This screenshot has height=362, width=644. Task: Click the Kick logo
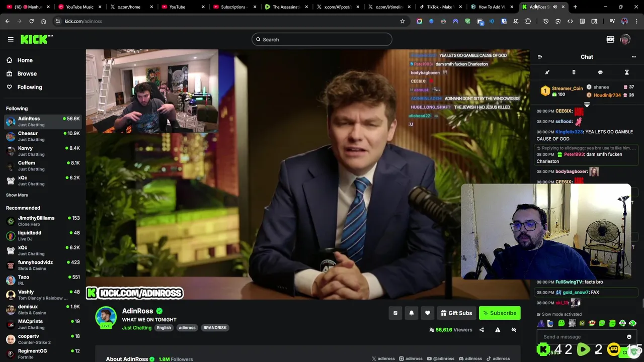point(37,39)
